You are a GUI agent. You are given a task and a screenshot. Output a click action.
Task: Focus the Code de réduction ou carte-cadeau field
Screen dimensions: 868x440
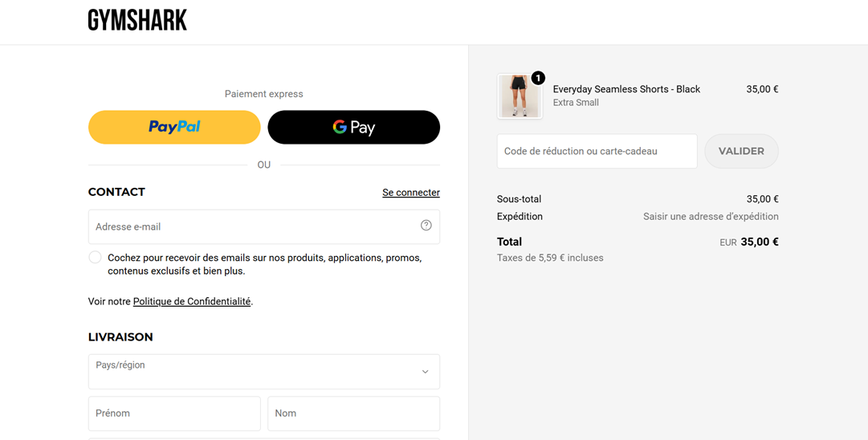[597, 151]
